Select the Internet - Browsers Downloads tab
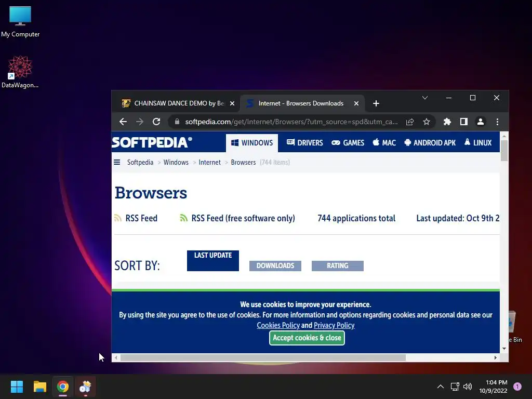Screen dimensions: 532x399 pos(301,103)
